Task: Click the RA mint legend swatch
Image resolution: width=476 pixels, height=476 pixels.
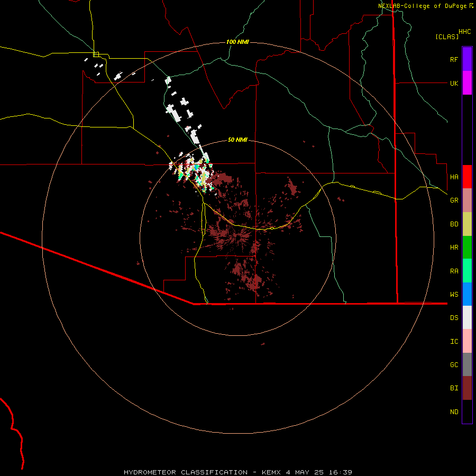Action: tap(467, 271)
